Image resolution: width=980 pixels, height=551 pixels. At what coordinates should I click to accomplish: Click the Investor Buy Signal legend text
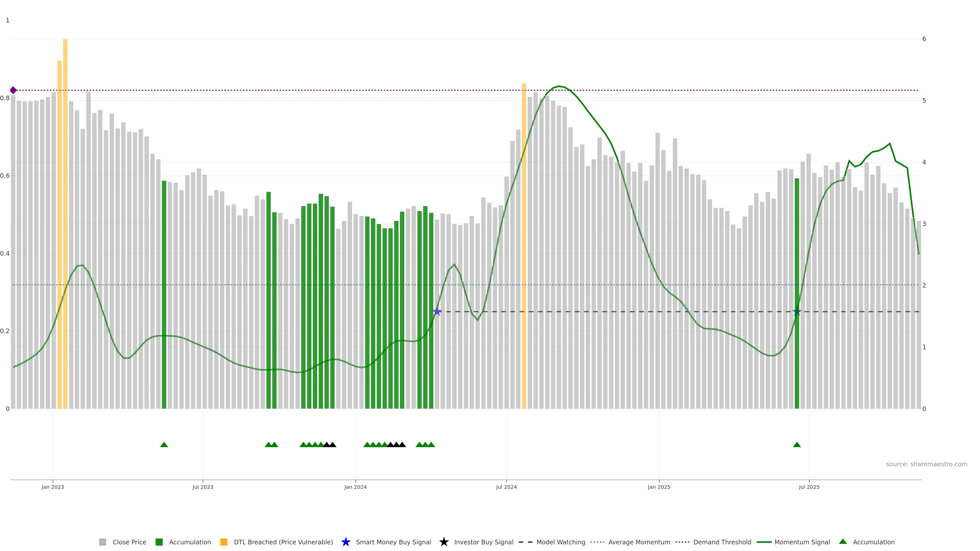tap(484, 542)
